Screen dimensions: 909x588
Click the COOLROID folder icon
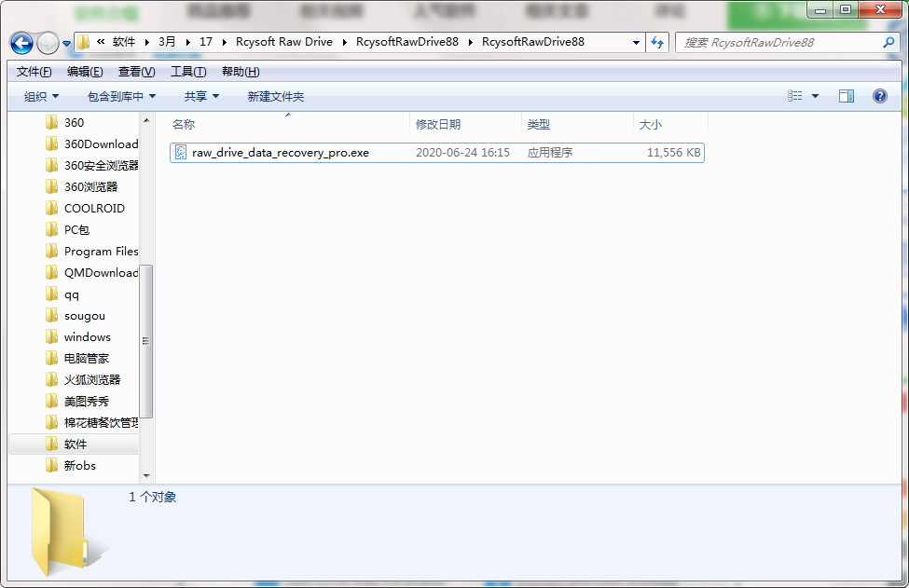(51, 209)
